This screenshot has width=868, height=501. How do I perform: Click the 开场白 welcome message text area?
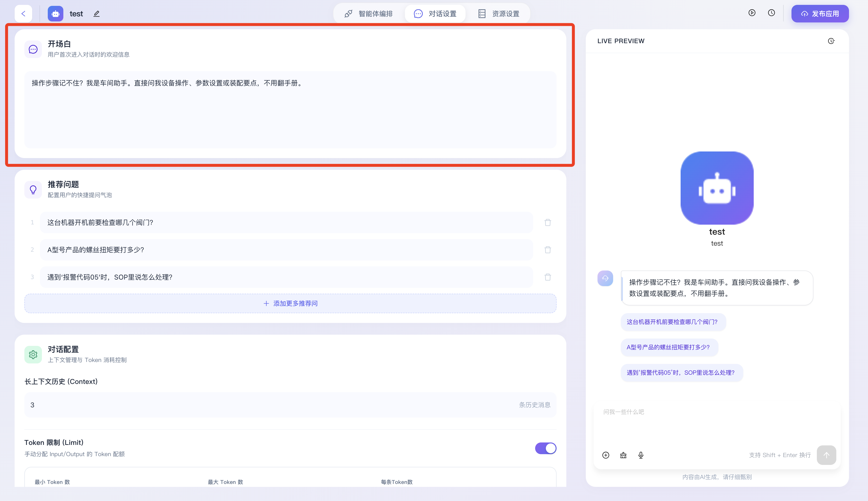coord(290,110)
